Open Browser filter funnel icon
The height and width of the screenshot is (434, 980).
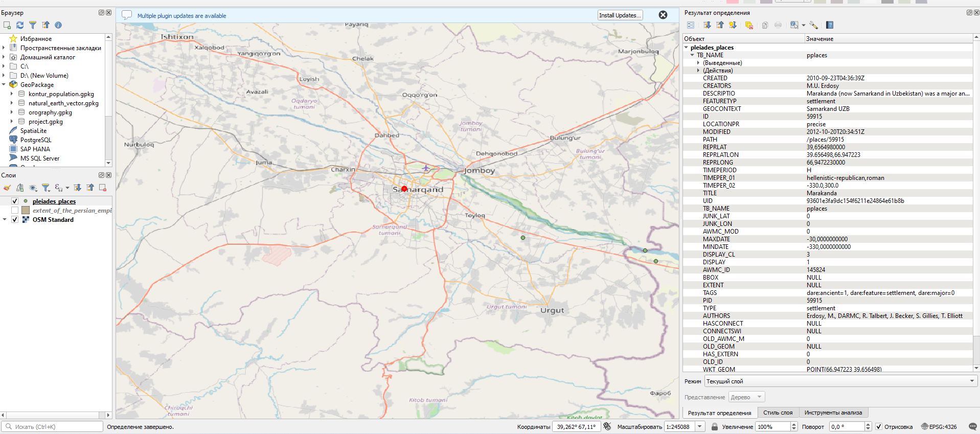[x=33, y=25]
